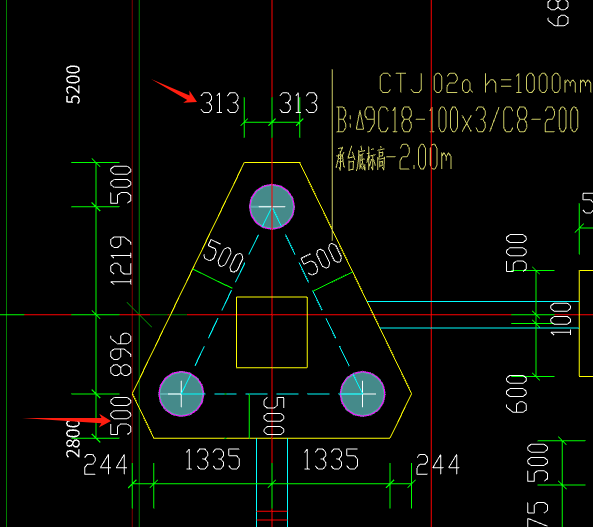Click the rotated "500" below the column square
The height and width of the screenshot is (527, 593).
click(x=274, y=417)
